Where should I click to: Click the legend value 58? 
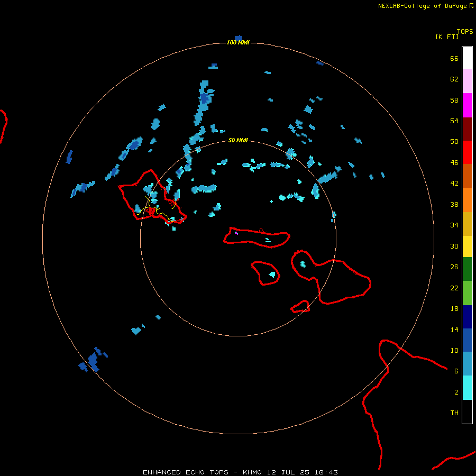[454, 100]
